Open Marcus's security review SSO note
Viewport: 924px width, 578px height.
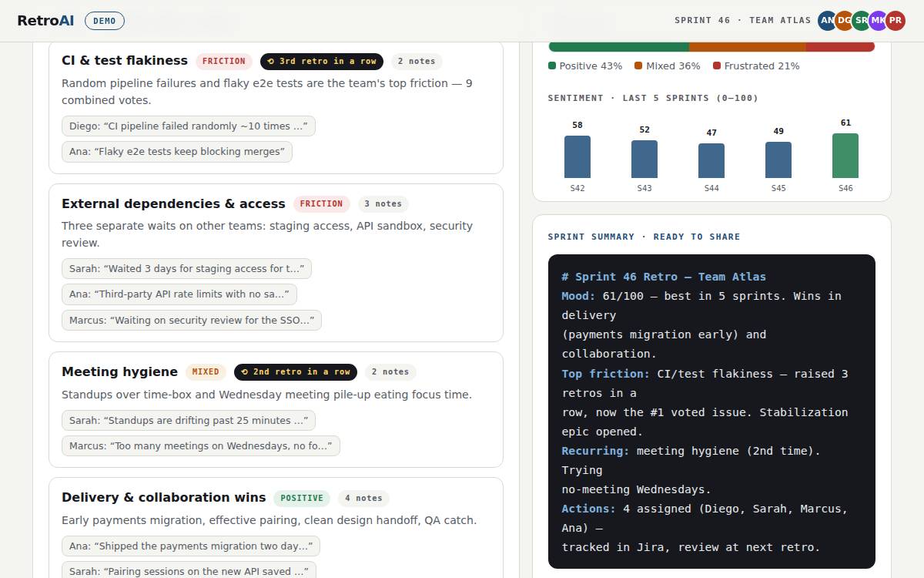coord(192,320)
